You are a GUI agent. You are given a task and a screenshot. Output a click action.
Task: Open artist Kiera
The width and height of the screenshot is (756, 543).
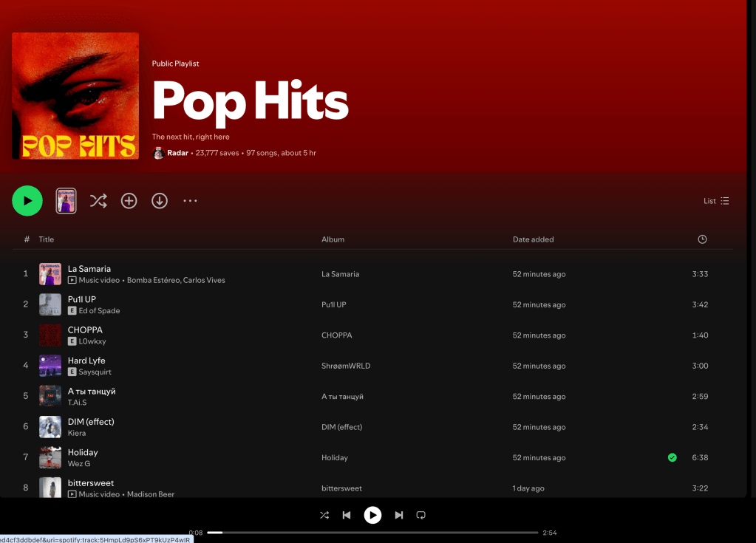pyautogui.click(x=77, y=433)
